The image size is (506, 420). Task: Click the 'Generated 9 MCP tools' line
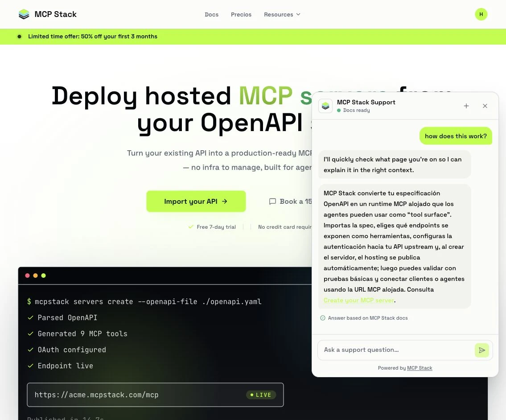point(82,334)
